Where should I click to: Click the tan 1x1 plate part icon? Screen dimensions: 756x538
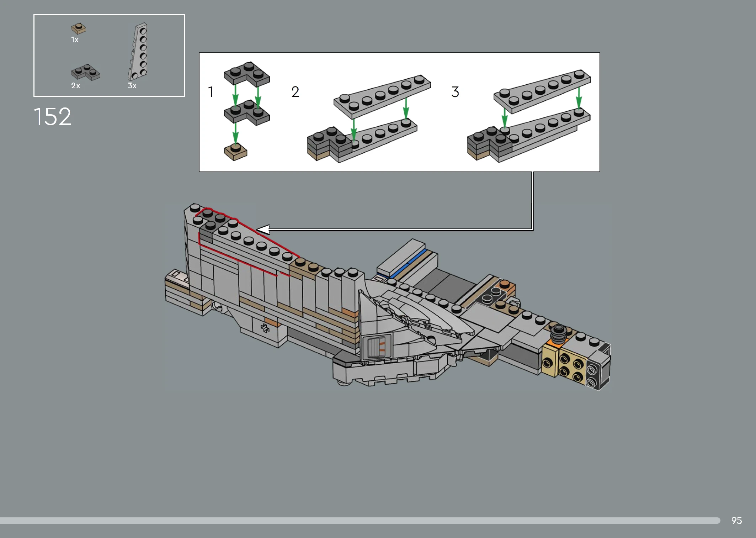[79, 28]
